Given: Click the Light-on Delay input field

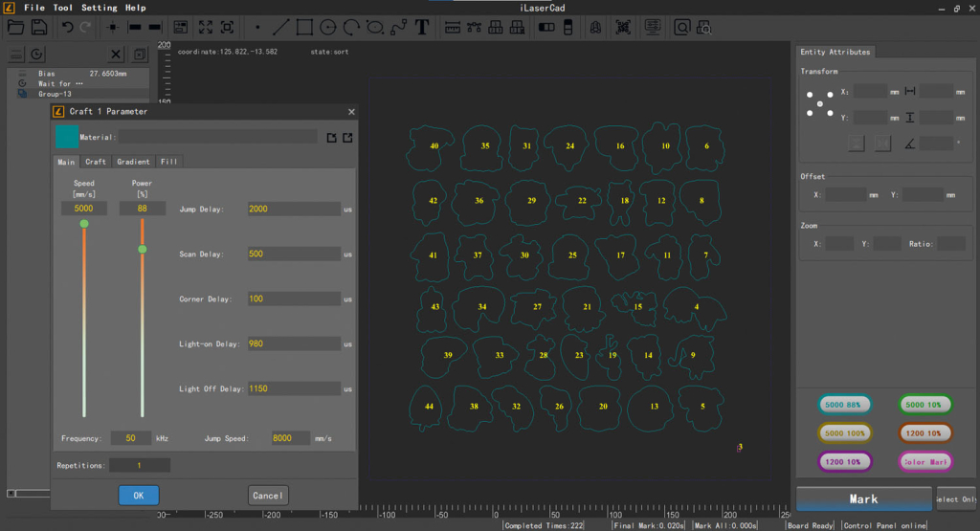Looking at the screenshot, I should pos(294,343).
